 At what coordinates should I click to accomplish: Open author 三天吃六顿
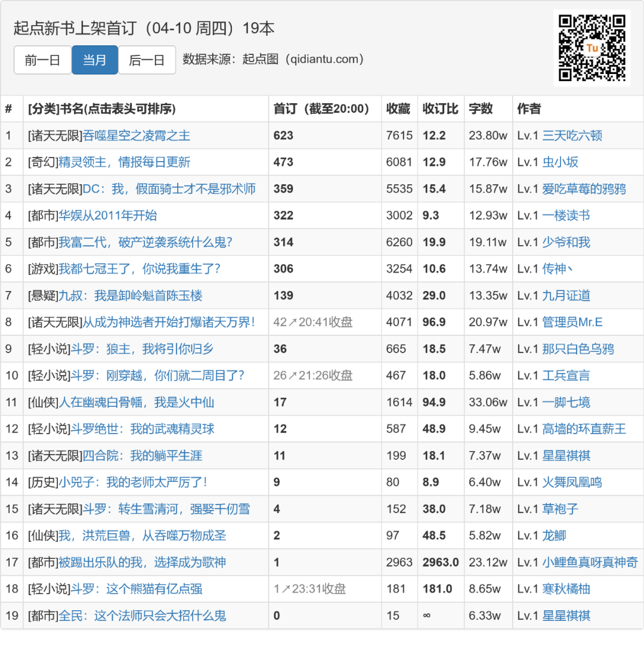point(572,135)
